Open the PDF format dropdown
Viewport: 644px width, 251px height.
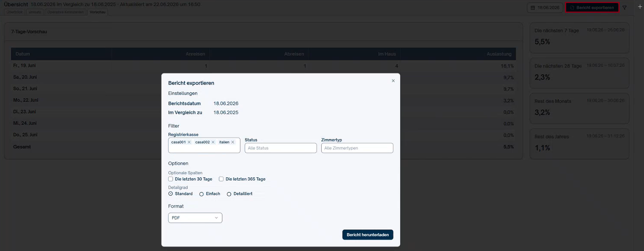click(195, 218)
